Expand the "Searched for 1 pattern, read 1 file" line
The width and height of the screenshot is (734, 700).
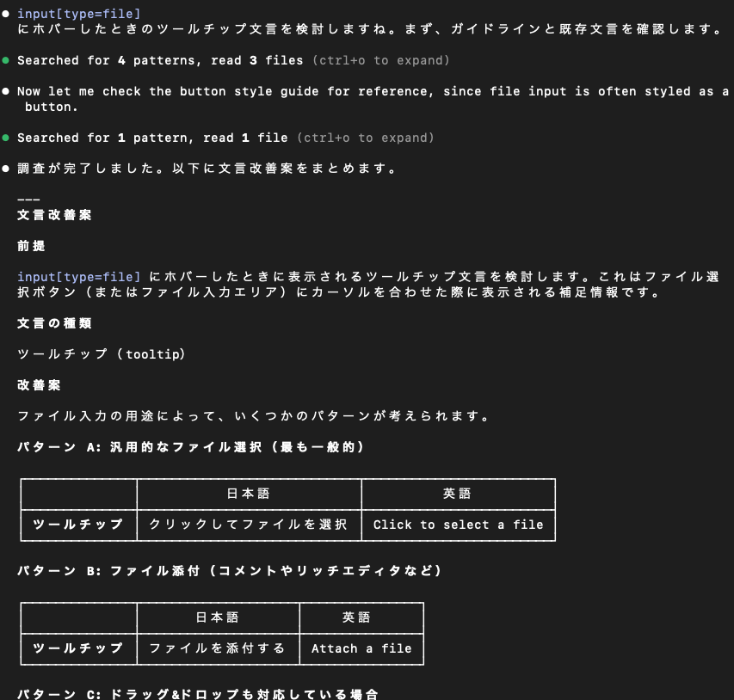pyautogui.click(x=225, y=138)
